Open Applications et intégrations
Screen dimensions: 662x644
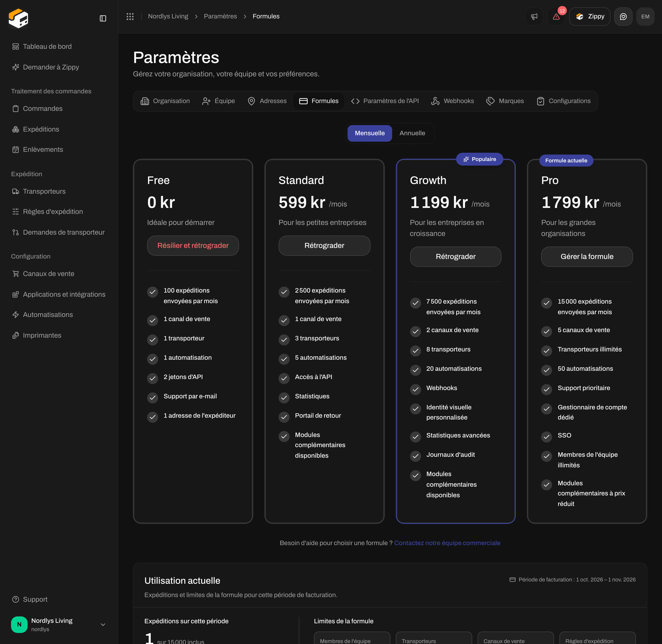pos(58,294)
